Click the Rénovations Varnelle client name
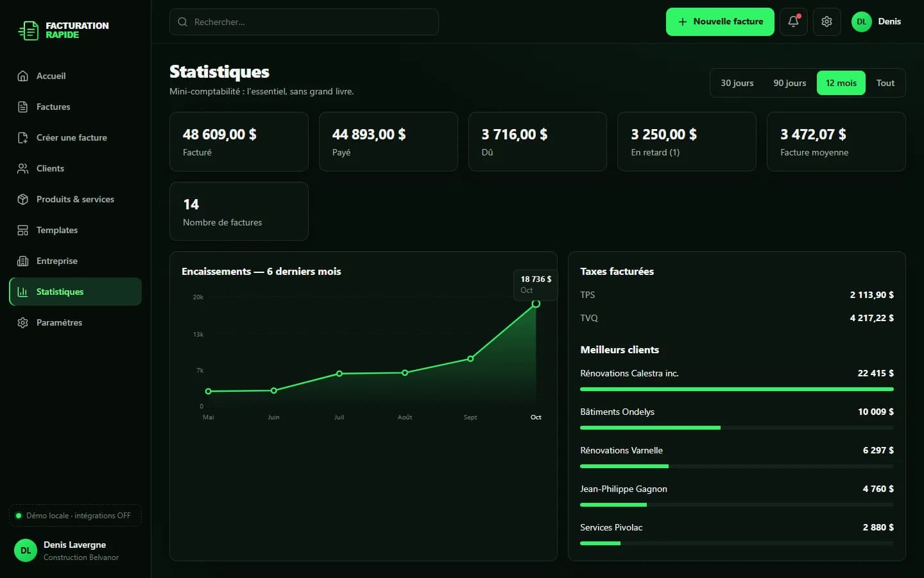This screenshot has width=924, height=578. point(622,450)
